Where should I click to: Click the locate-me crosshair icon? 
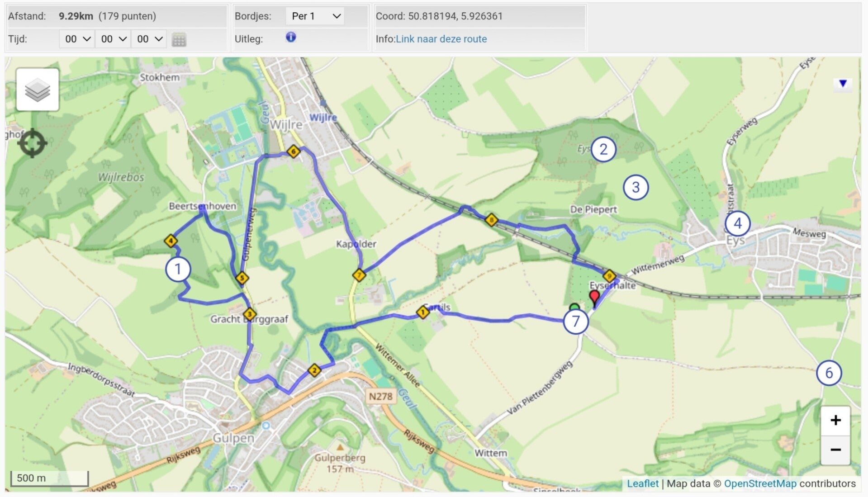tap(32, 143)
